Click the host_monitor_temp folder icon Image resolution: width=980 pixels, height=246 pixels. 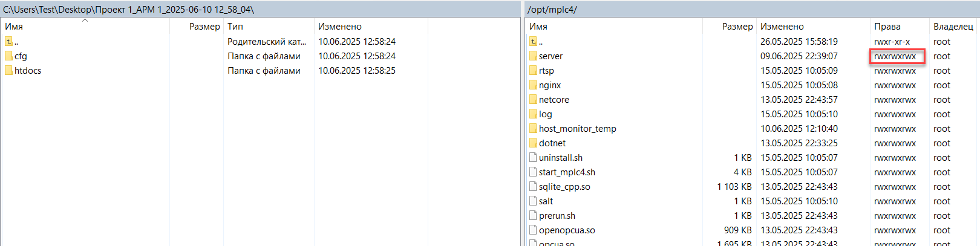click(533, 128)
